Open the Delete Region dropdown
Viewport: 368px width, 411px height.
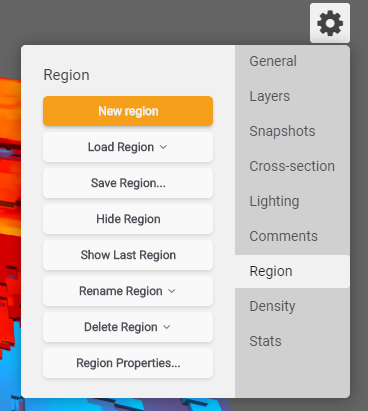click(128, 327)
